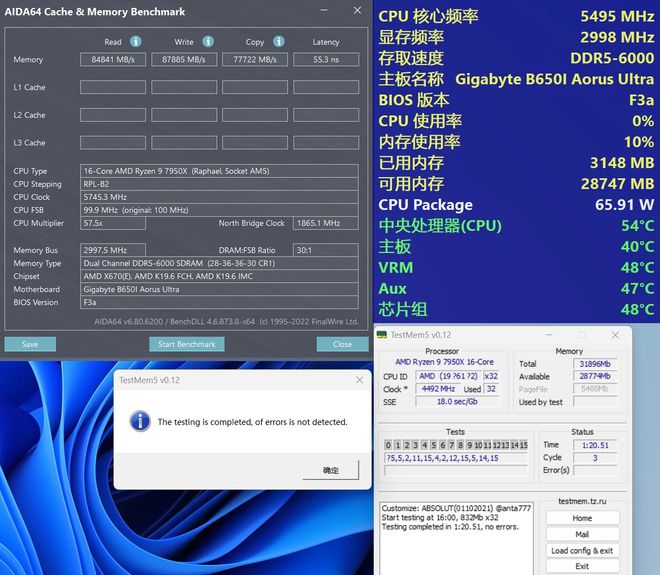Click Save in the AIDA64 benchmark window
660x575 pixels.
click(x=30, y=344)
